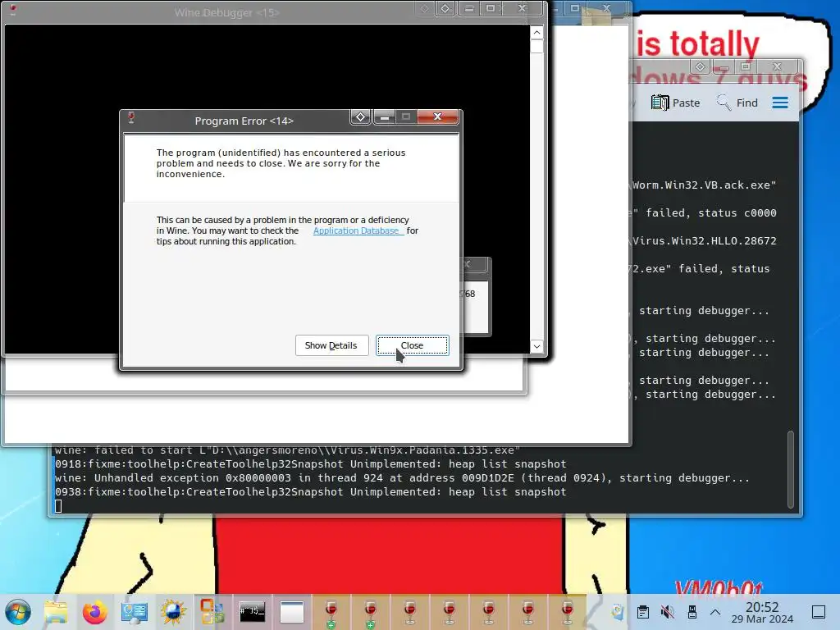Screen dimensions: 840x630
Task: Open the system settings monitor icon in taskbar
Action: pyautogui.click(x=134, y=612)
